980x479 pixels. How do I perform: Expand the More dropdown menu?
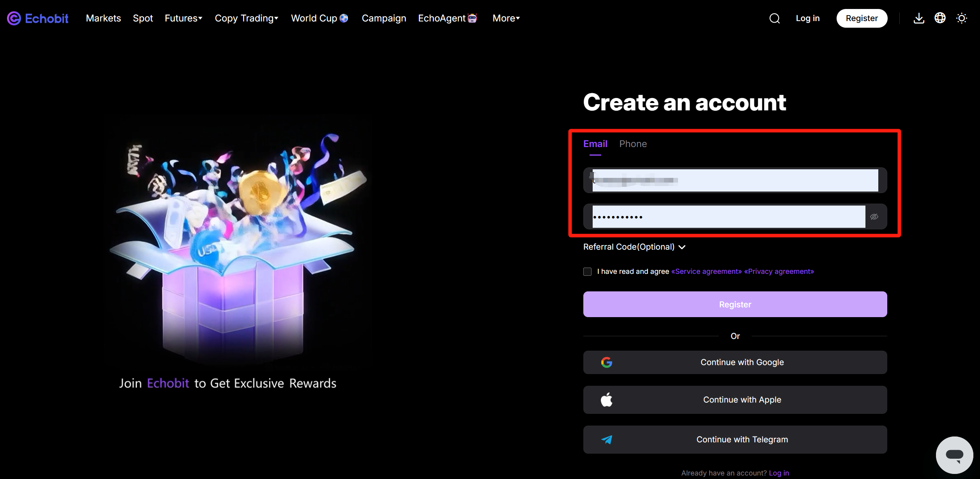pyautogui.click(x=506, y=18)
